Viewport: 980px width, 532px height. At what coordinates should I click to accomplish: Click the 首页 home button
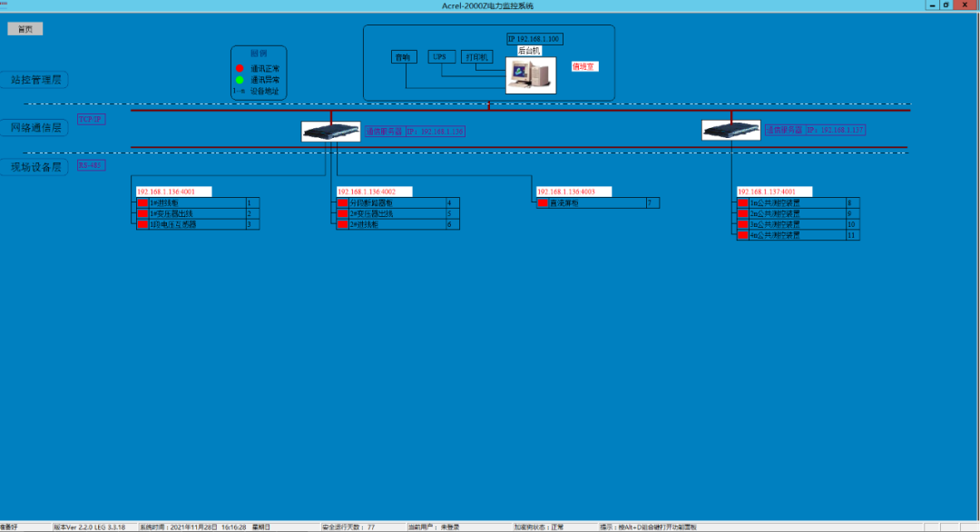pyautogui.click(x=24, y=28)
